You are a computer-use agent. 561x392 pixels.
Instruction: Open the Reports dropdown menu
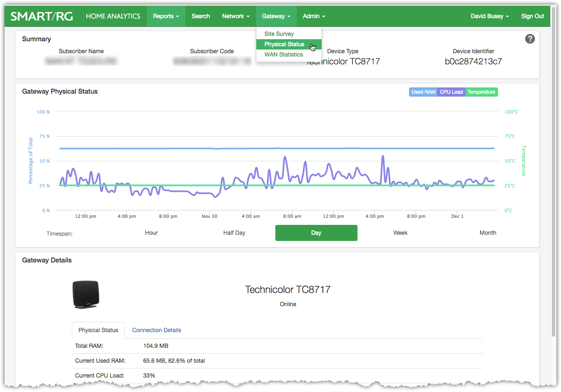tap(166, 16)
